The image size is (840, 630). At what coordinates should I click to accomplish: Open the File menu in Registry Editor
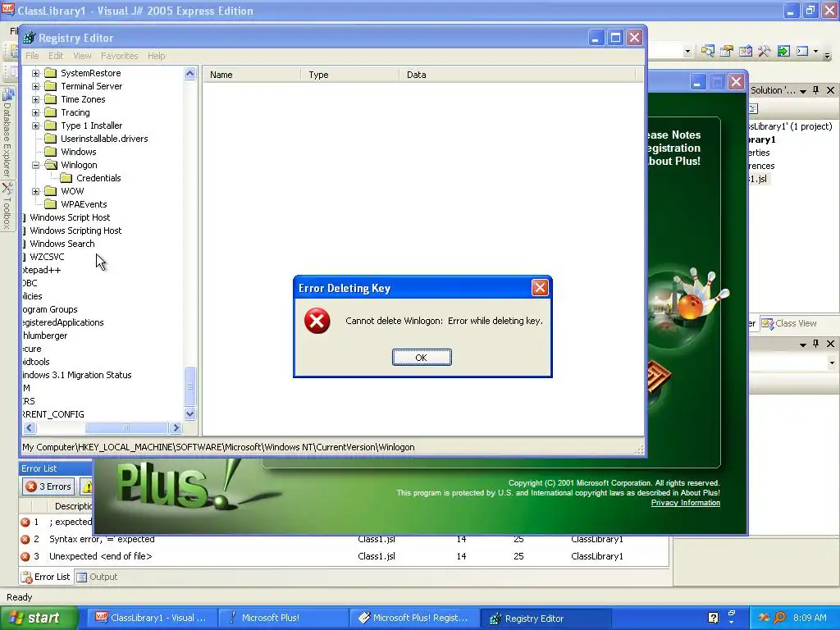(x=32, y=56)
